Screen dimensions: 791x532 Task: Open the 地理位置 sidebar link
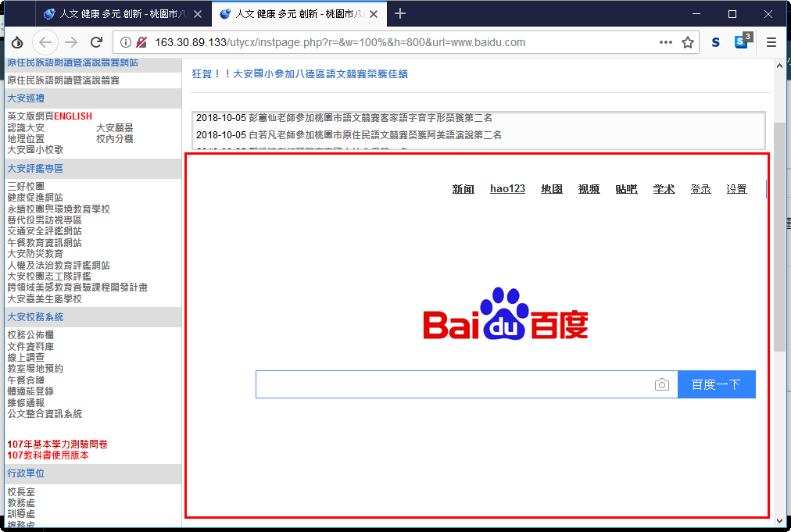[26, 139]
